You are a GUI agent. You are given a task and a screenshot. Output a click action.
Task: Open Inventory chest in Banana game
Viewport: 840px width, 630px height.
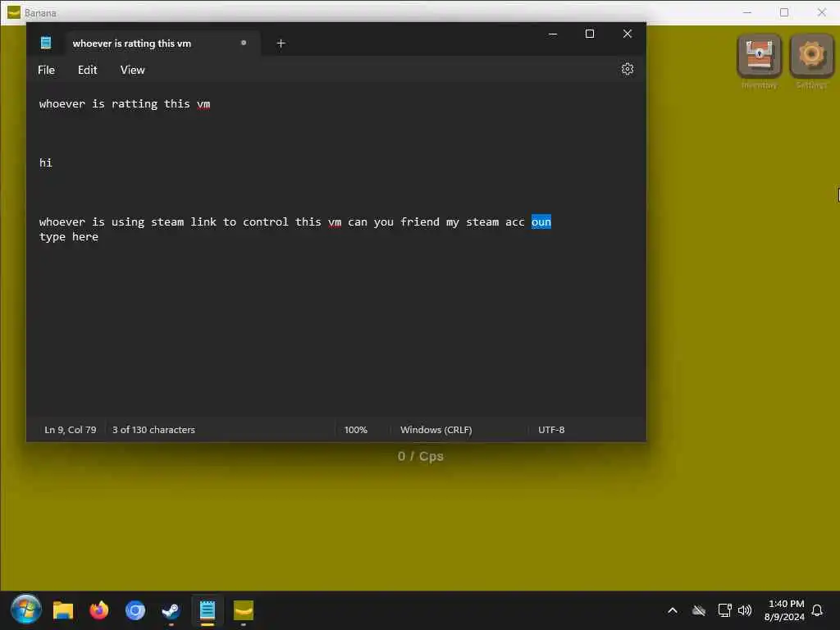pos(759,55)
